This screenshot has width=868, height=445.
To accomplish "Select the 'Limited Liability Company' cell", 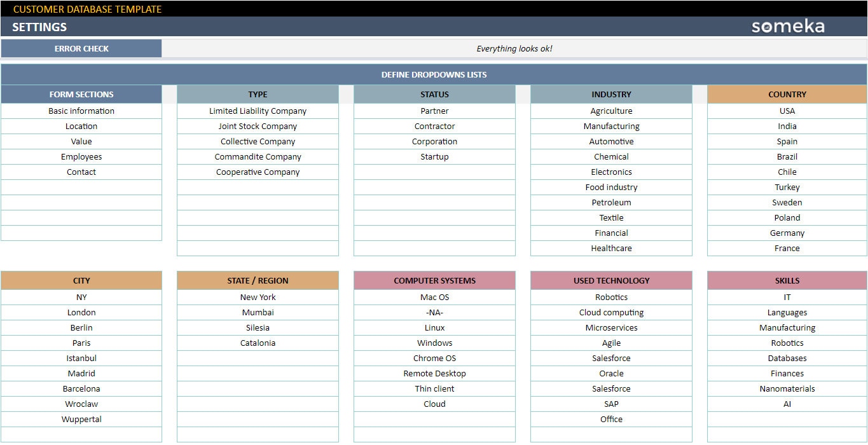I will point(258,111).
